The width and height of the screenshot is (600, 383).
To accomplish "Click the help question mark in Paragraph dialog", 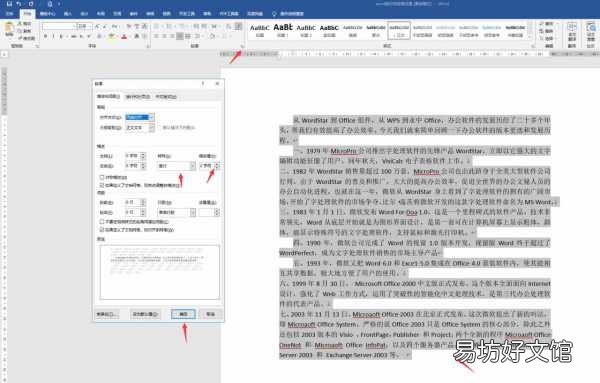I will 203,83.
